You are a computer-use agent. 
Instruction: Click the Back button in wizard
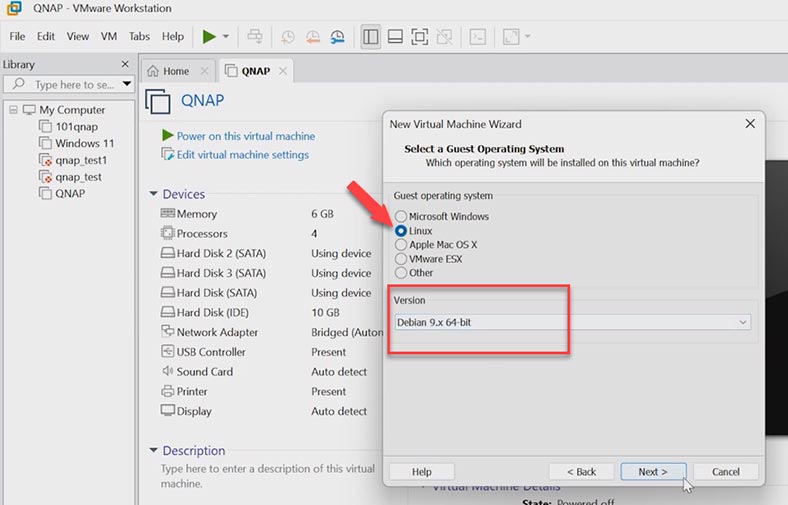pos(581,472)
